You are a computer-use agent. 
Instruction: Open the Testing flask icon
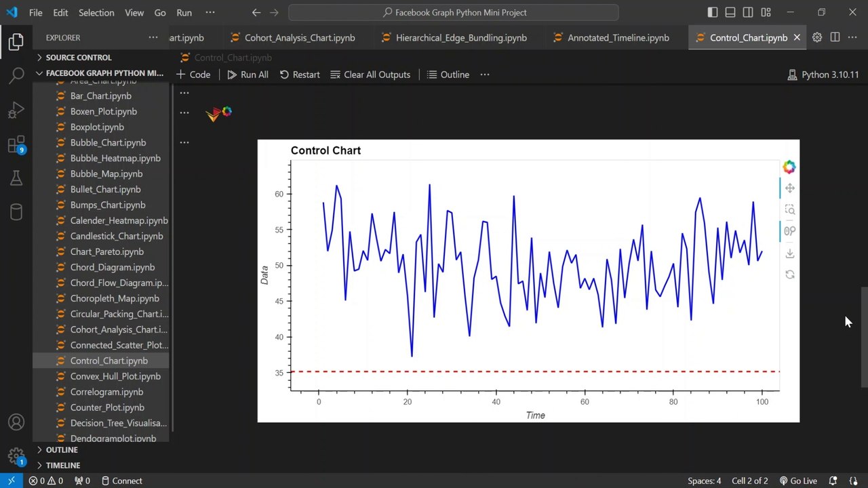pos(16,178)
